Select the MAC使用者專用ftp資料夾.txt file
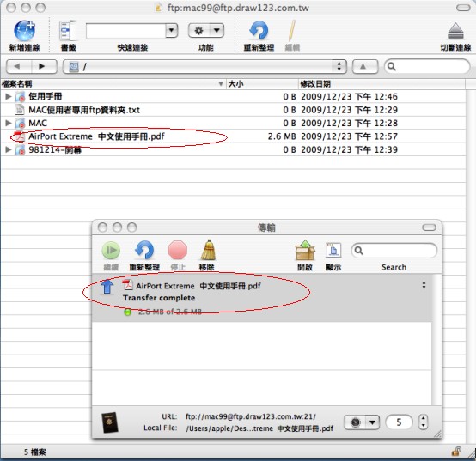 coord(84,110)
